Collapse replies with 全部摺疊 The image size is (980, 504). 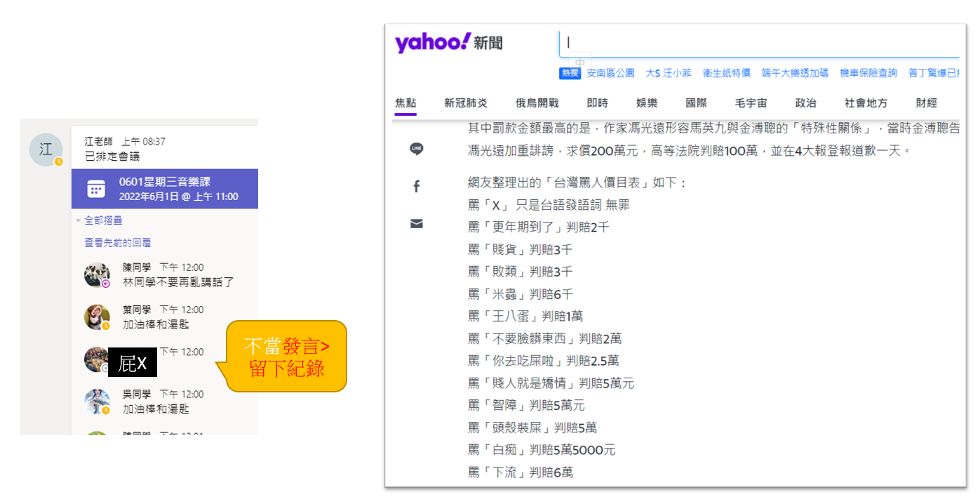(103, 220)
